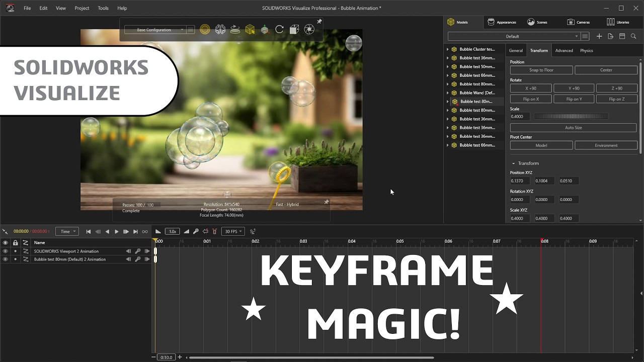Expand the Bubble Wand model tree item
Screen dimensions: 644x362
[x=447, y=93]
